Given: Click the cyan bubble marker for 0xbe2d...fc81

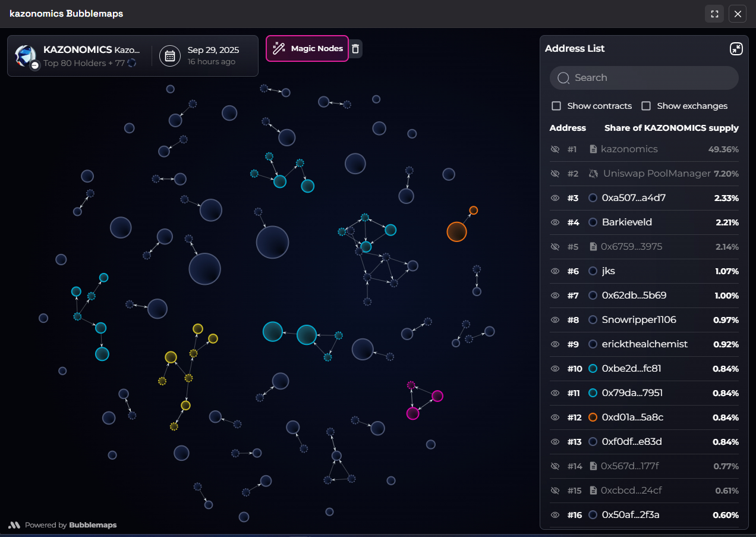Looking at the screenshot, I should (593, 369).
